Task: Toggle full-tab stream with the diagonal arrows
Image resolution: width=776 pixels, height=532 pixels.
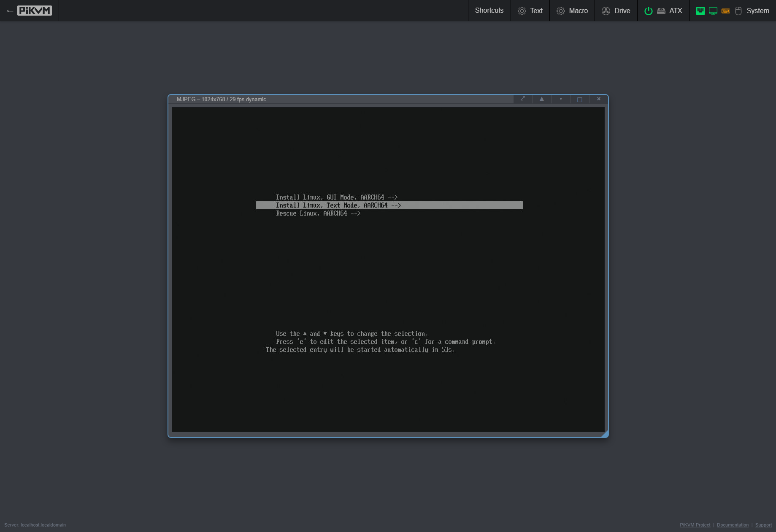Action: point(523,99)
